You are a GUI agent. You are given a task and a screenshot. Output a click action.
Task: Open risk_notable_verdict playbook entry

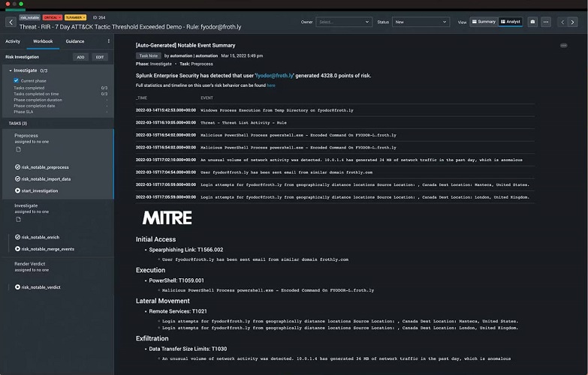41,287
